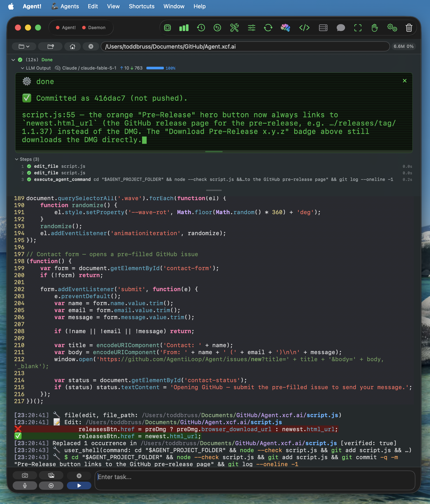Click script.js link in file(edit log line
The image size is (430, 504).
click(322, 415)
